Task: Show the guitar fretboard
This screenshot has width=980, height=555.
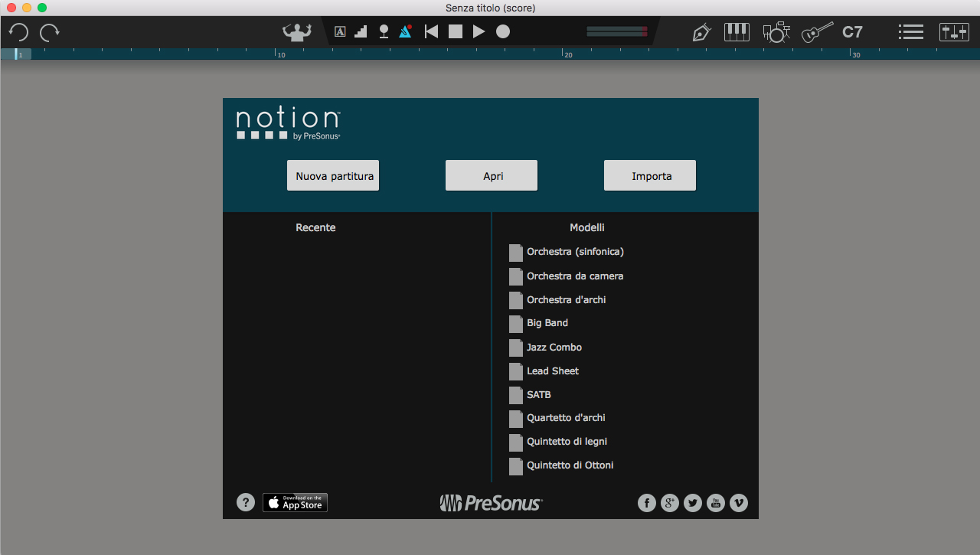Action: point(817,32)
